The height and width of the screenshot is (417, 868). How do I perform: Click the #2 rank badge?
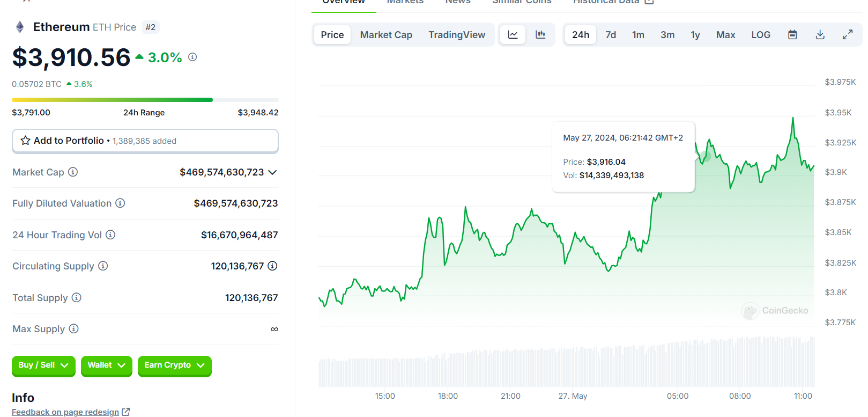151,27
